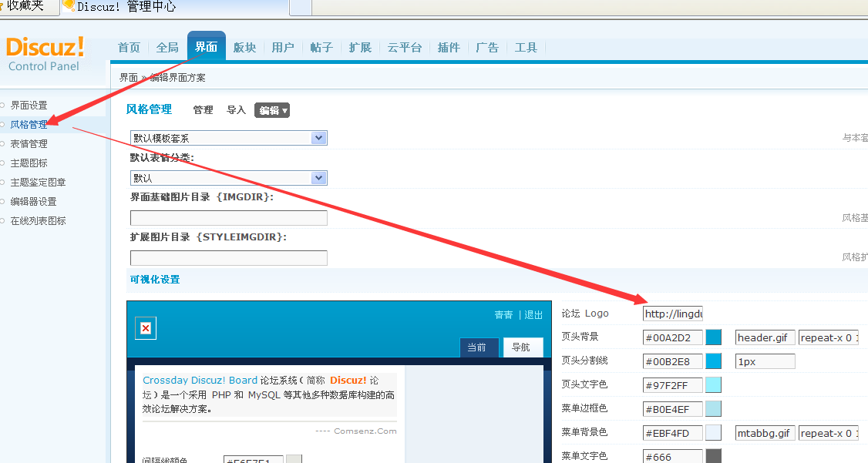Focus the 扩展图片目录 {STYLEIMGDIR} input
Viewport: 868px width, 463px height.
[x=229, y=258]
